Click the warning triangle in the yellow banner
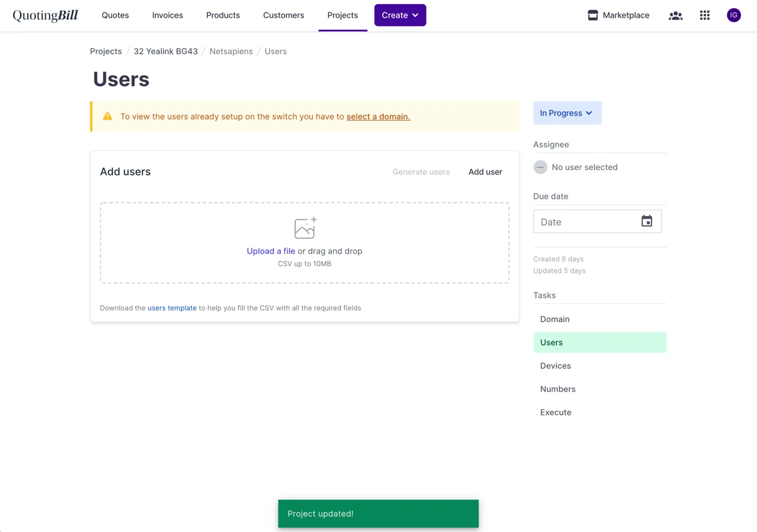Screen dimensions: 757x532 coord(107,116)
